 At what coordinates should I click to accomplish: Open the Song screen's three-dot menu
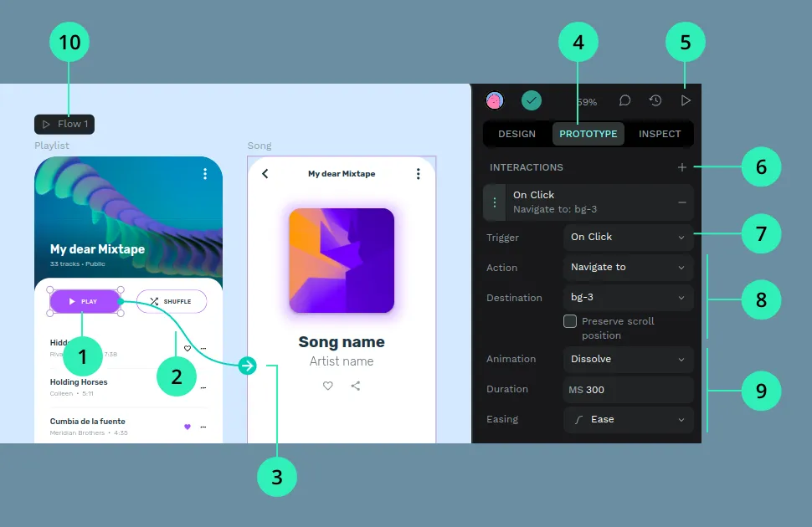tap(419, 173)
